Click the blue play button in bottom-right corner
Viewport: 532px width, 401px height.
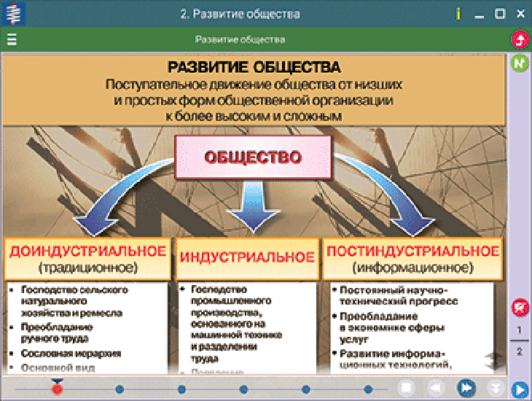tap(520, 390)
